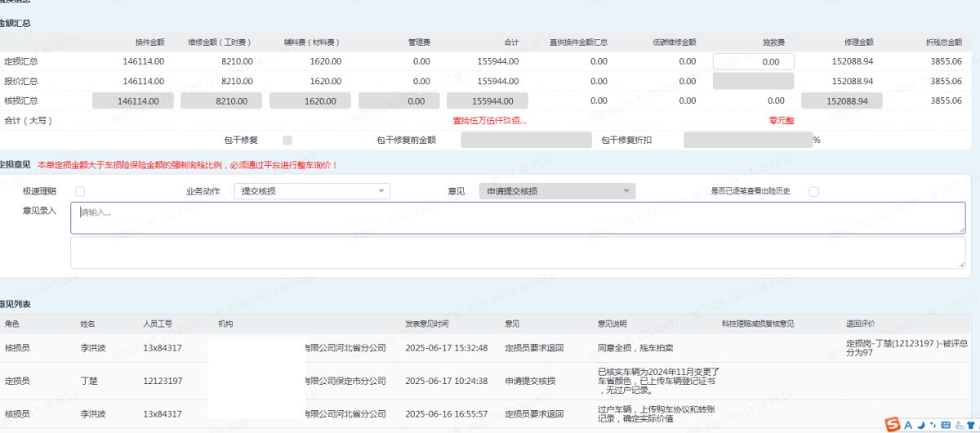980x433 pixels.
Task: Click the 施救费 input in 定损汇总 row
Action: [x=753, y=61]
